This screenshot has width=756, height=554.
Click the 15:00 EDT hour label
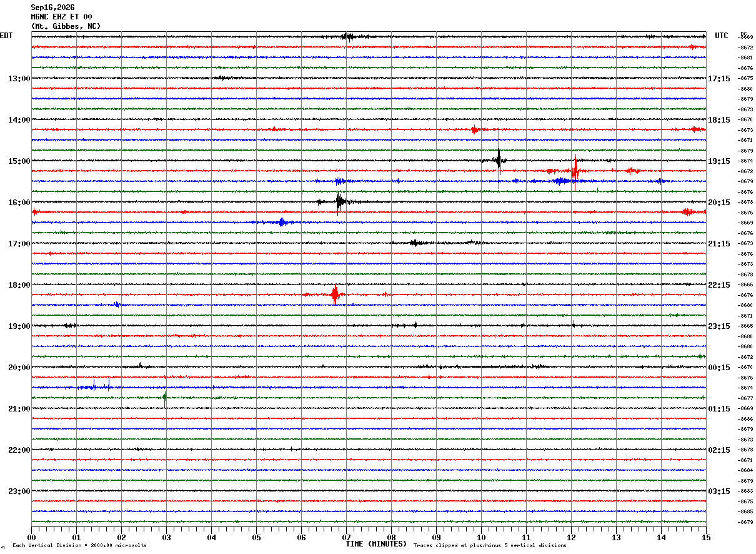click(19, 161)
